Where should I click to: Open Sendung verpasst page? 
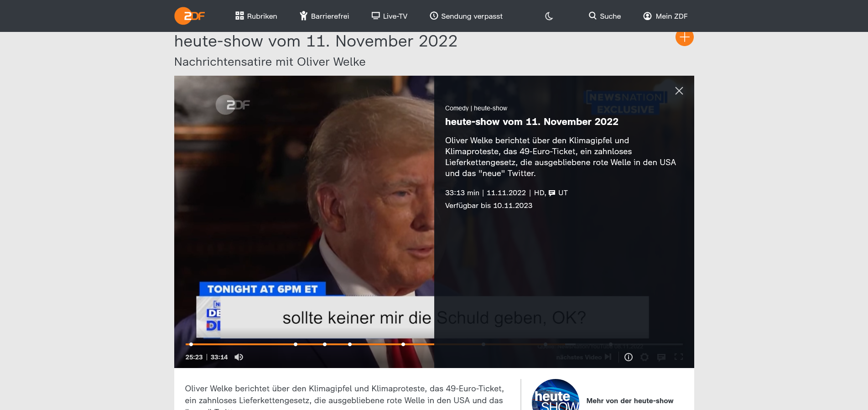click(466, 16)
